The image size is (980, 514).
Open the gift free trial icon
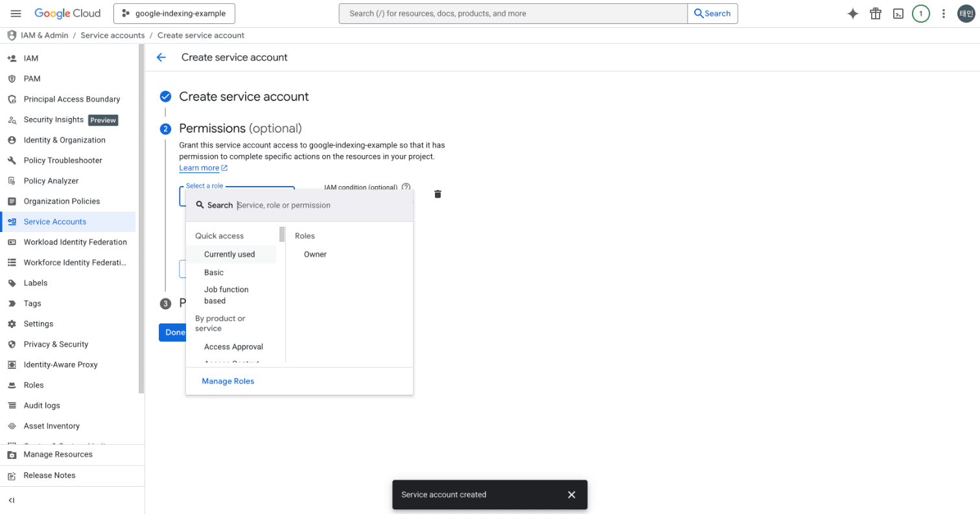pyautogui.click(x=876, y=14)
